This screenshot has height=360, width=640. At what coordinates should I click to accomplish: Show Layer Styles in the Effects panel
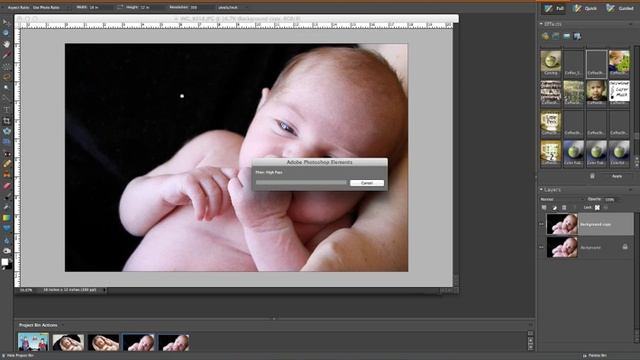point(556,36)
